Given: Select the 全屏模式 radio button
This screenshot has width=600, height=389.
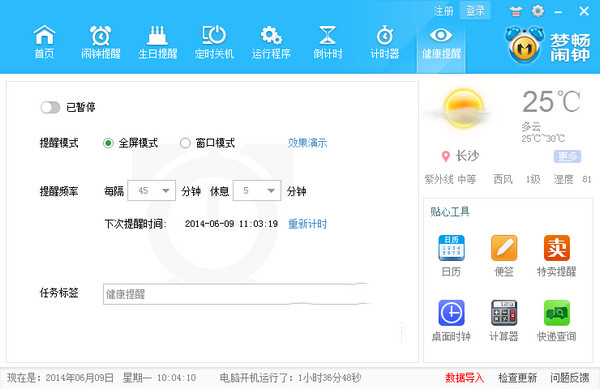Looking at the screenshot, I should coord(108,143).
